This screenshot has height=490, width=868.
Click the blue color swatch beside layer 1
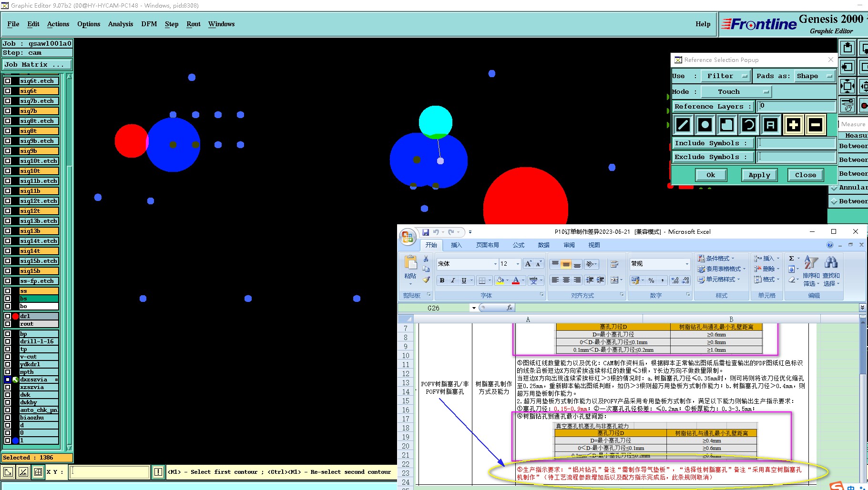point(15,440)
